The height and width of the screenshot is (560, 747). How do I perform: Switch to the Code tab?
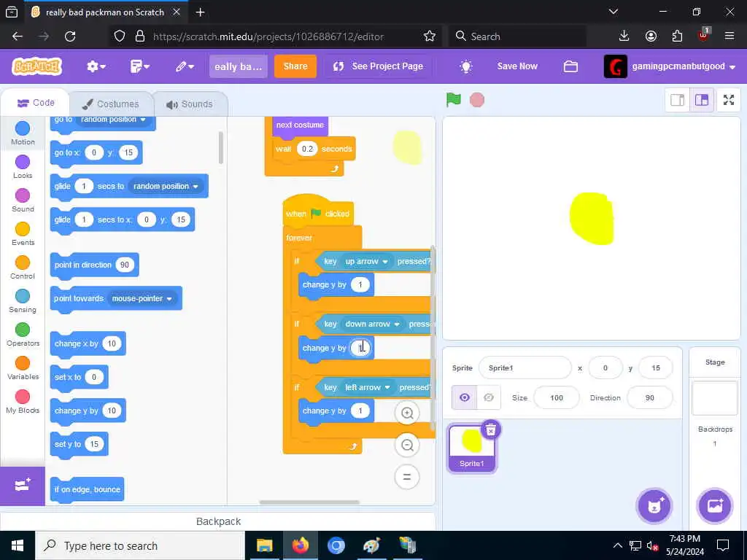[36, 103]
